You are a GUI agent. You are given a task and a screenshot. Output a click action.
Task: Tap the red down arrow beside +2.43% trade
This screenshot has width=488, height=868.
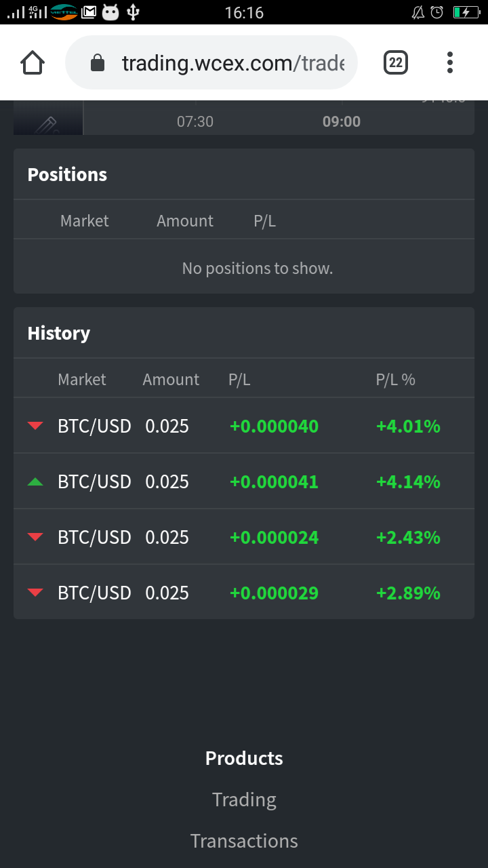(35, 537)
